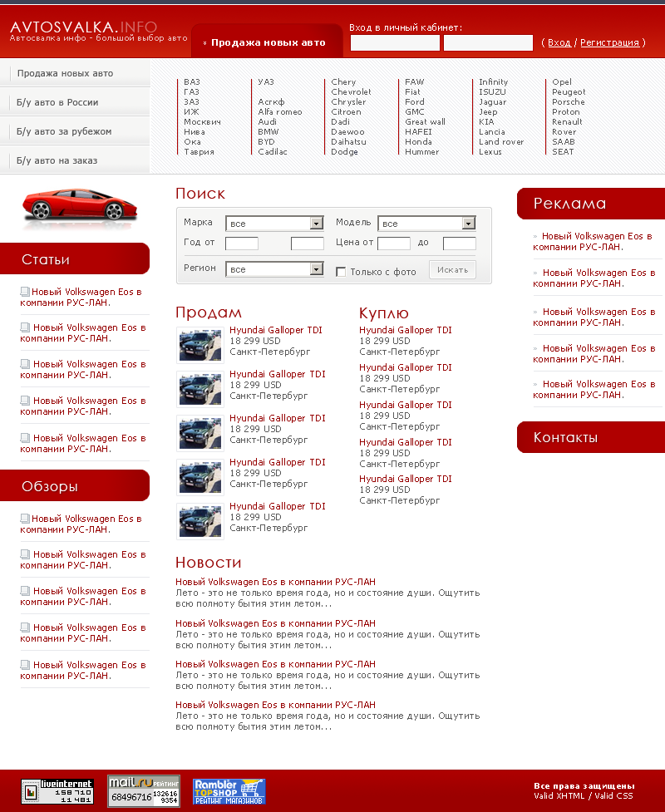Image resolution: width=665 pixels, height=812 pixels.
Task: Select 'Б/у авто в России' menu item
Action: pos(57,102)
